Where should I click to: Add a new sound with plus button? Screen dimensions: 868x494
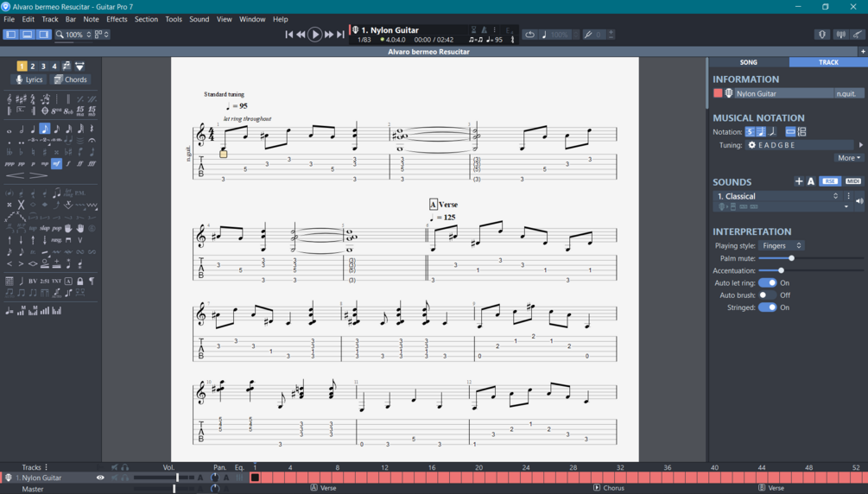pyautogui.click(x=798, y=181)
